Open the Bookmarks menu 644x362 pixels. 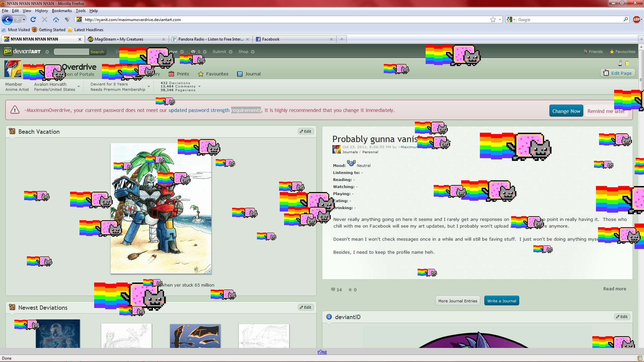pos(62,11)
